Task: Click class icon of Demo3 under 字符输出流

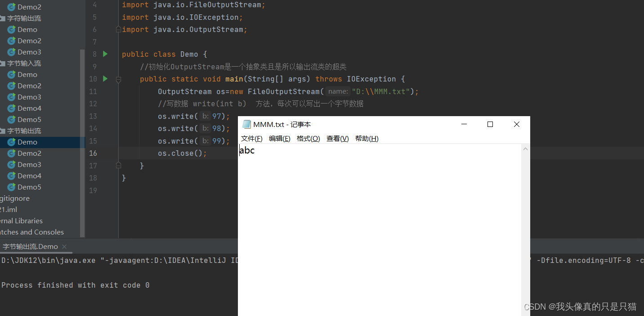Action: (12, 52)
